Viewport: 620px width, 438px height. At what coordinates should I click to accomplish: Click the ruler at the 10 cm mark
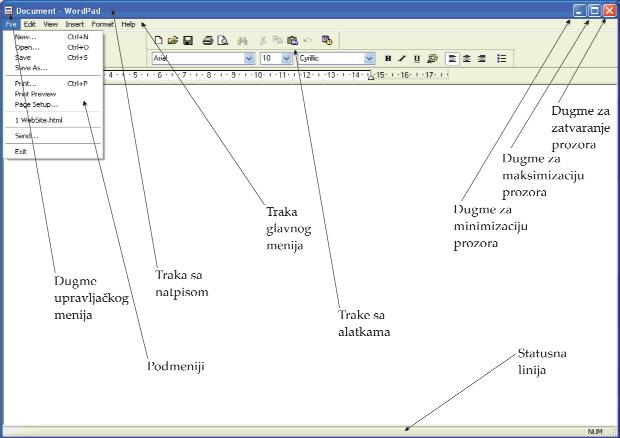[x=258, y=75]
